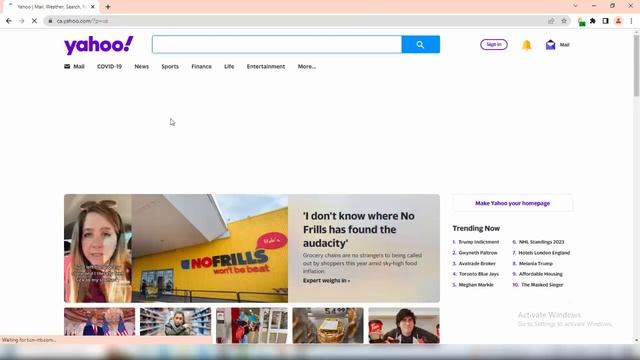Open the Chrome profile avatar
Screen dimensions: 640x360
[618, 21]
